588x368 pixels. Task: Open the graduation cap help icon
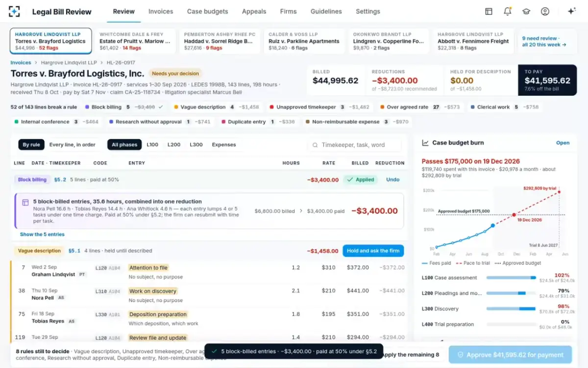pyautogui.click(x=526, y=11)
